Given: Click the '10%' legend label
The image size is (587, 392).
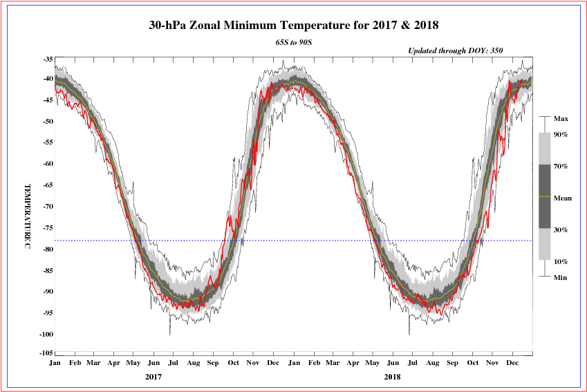Looking at the screenshot, I should point(561,262).
